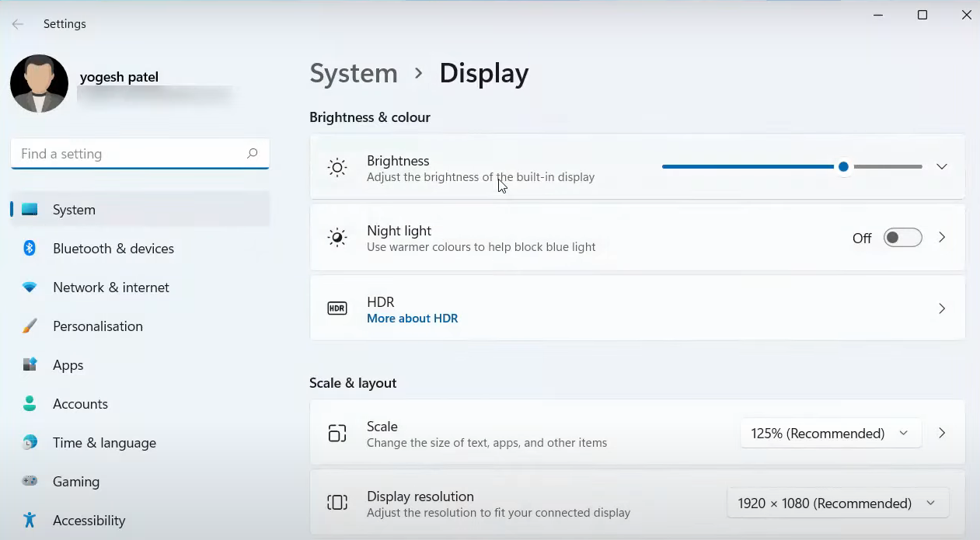
Task: Click the Brightness slider handle
Action: (x=843, y=167)
